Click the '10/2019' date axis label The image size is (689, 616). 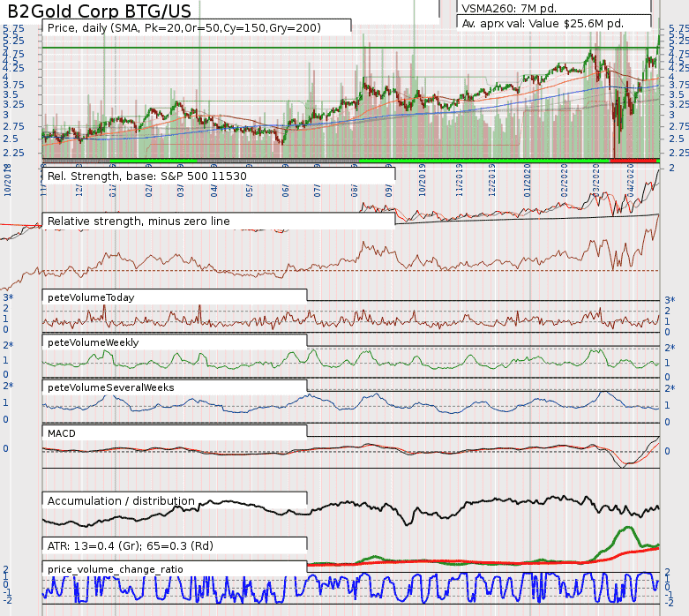[x=423, y=180]
